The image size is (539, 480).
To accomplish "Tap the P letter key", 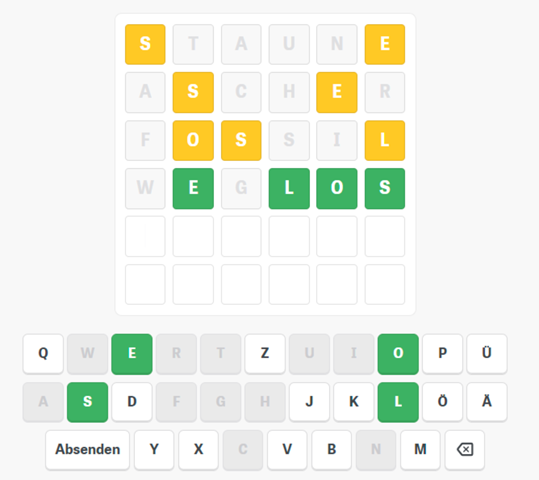I will [x=442, y=353].
